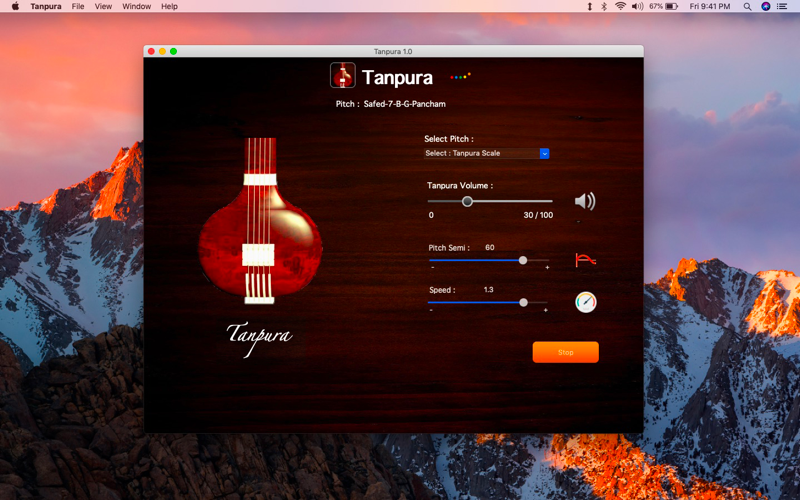Click the speaker icon beside Tanpura Volume
Viewport: 800px width, 500px height.
tap(585, 202)
